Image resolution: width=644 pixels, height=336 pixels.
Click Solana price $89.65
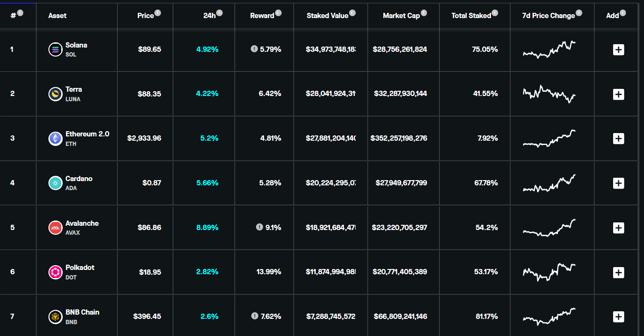[x=150, y=49]
